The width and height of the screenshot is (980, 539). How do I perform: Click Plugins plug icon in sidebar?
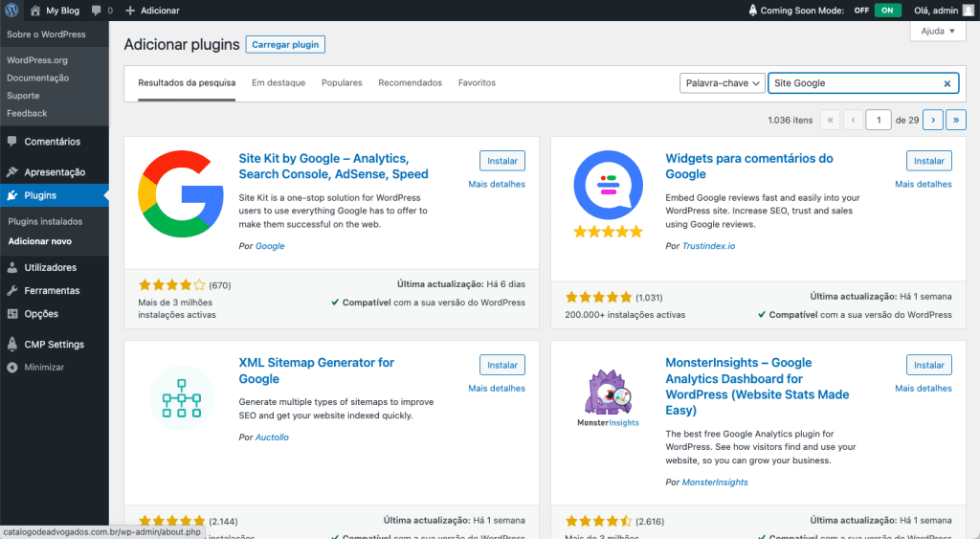(x=11, y=195)
